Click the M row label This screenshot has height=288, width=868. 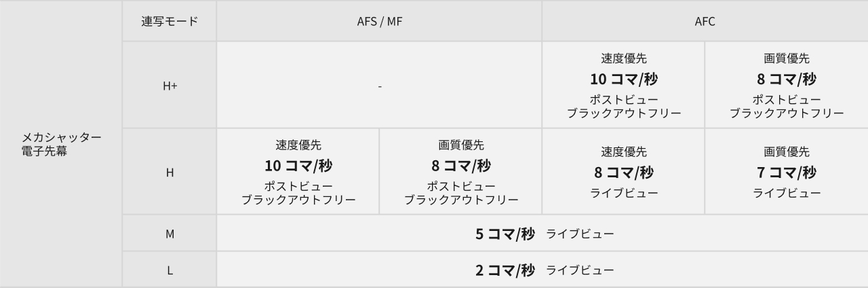coord(170,234)
